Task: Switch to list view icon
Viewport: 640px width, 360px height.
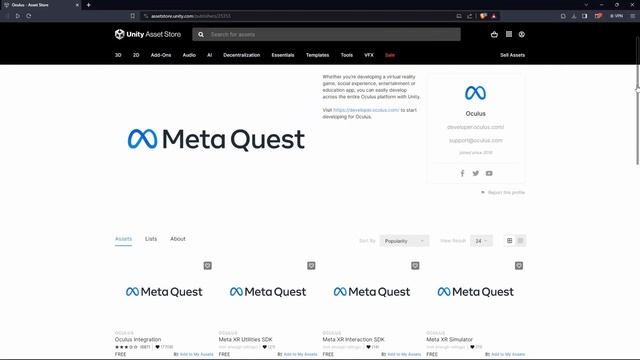Action: coord(520,241)
